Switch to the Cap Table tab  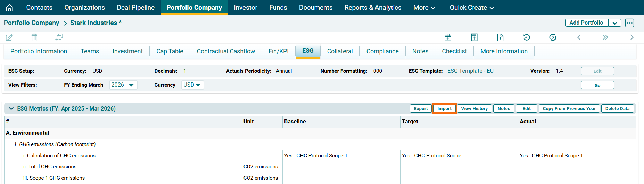(170, 51)
